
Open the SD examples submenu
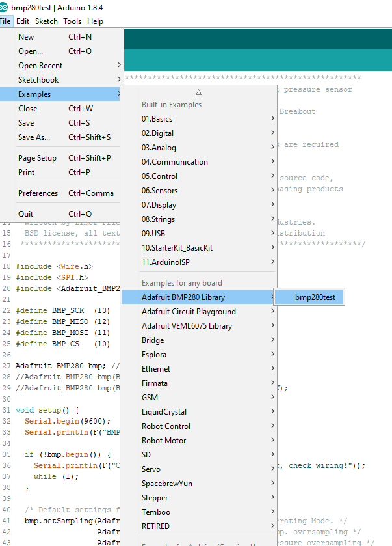199,454
